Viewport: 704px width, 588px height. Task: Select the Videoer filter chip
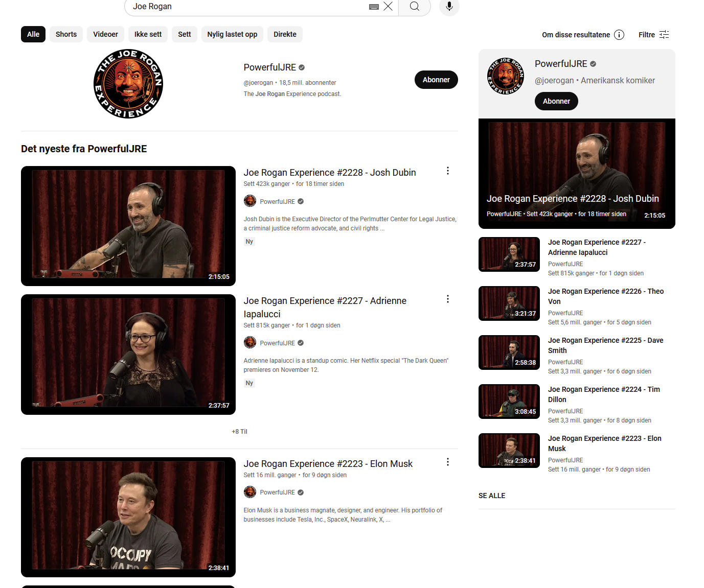click(105, 34)
